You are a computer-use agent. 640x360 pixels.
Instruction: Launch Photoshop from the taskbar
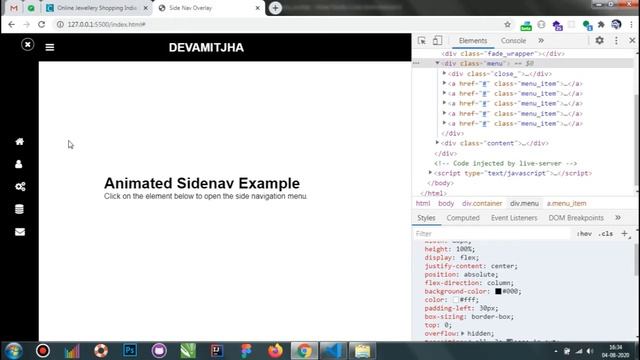130,351
